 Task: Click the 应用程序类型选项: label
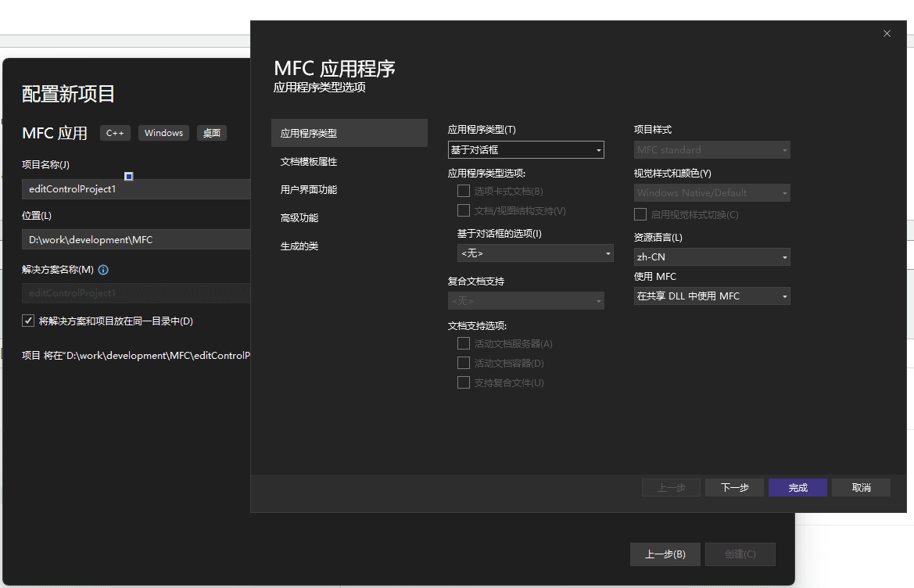coord(486,173)
